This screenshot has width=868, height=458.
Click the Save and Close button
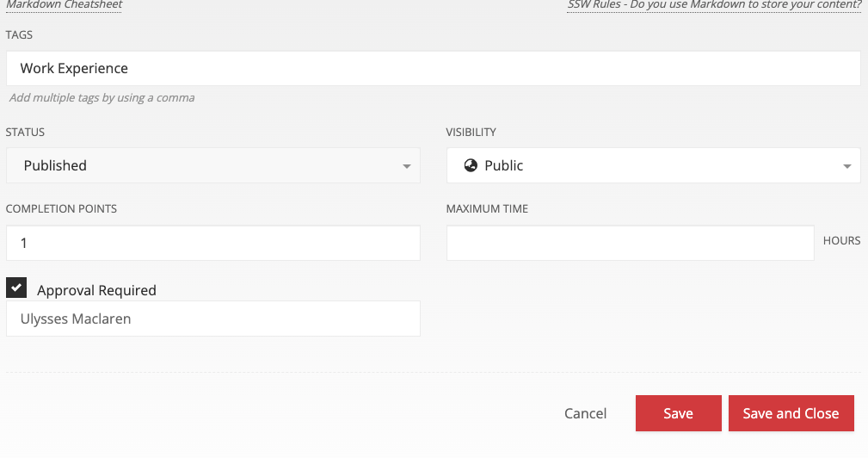(791, 413)
